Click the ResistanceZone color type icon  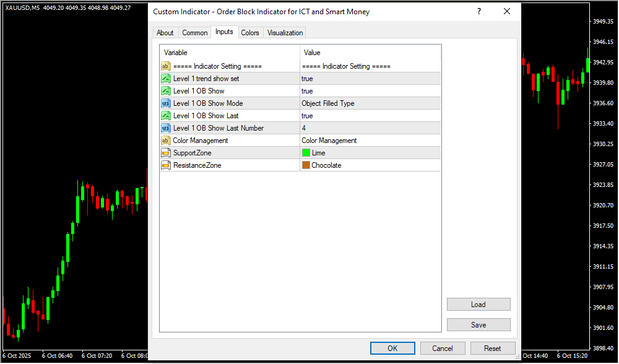(166, 165)
